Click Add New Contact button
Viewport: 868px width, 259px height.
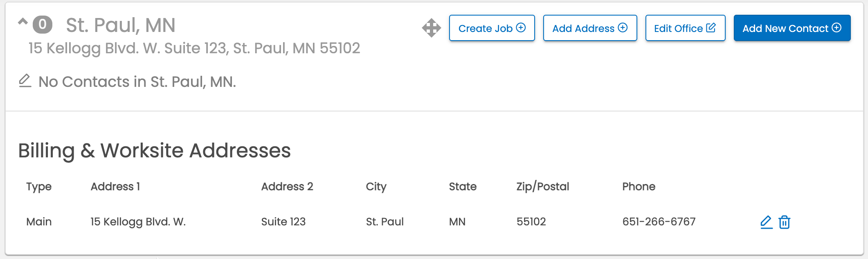(x=792, y=28)
